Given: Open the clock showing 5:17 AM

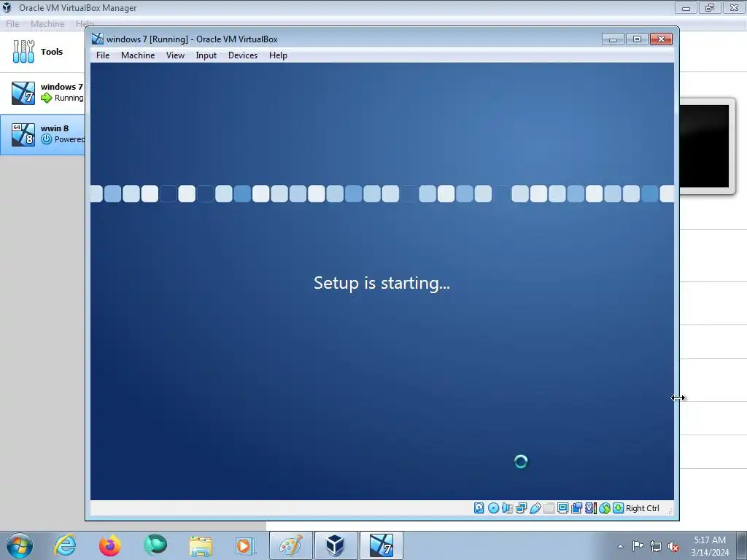Looking at the screenshot, I should pyautogui.click(x=710, y=545).
